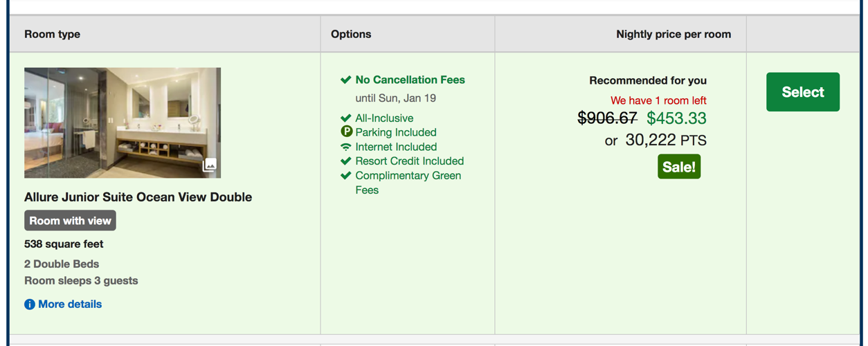This screenshot has width=868, height=346.
Task: Click the Nightly price per room header
Action: tap(673, 34)
